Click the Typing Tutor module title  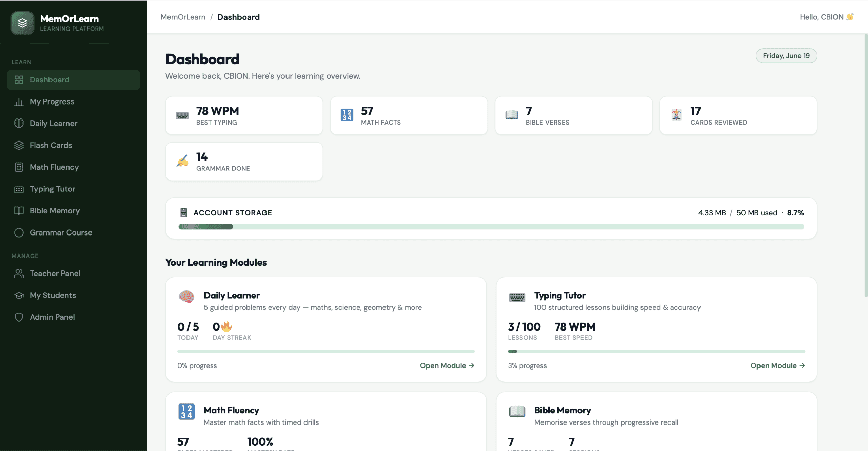click(560, 295)
